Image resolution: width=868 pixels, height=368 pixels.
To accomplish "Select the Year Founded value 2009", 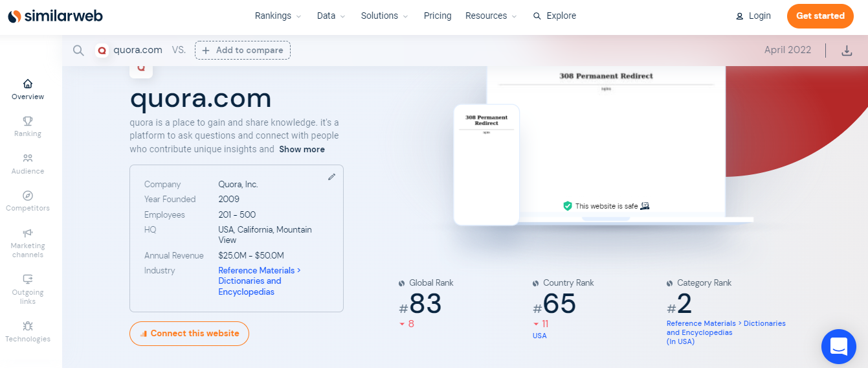I will click(x=229, y=199).
